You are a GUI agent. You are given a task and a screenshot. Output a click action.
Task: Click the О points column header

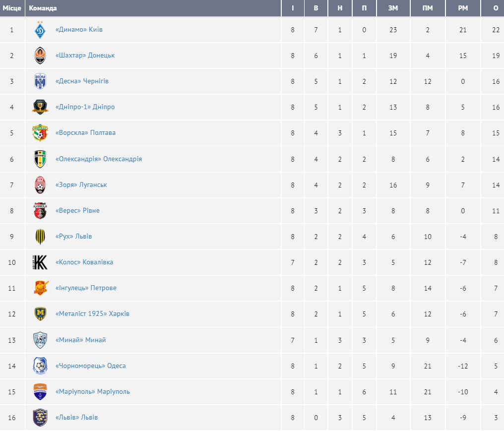[496, 8]
